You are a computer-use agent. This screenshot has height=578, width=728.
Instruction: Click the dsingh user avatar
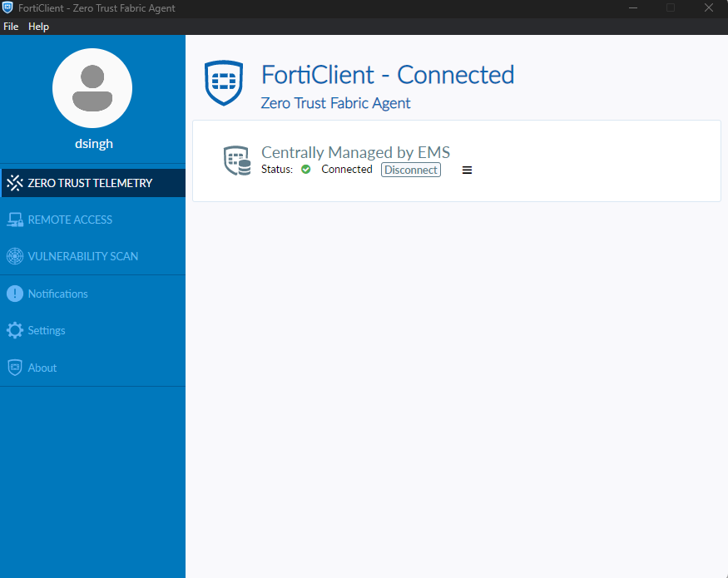pyautogui.click(x=92, y=88)
